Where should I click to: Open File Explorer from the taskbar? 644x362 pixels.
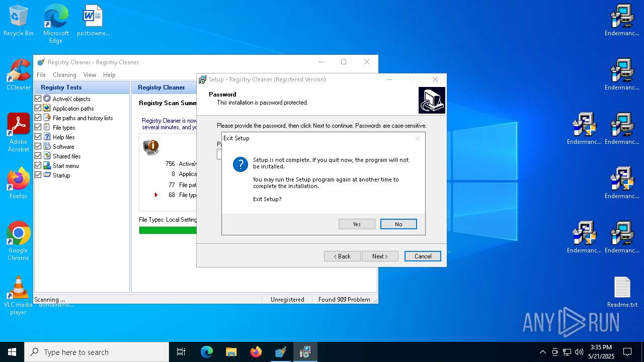pos(231,352)
